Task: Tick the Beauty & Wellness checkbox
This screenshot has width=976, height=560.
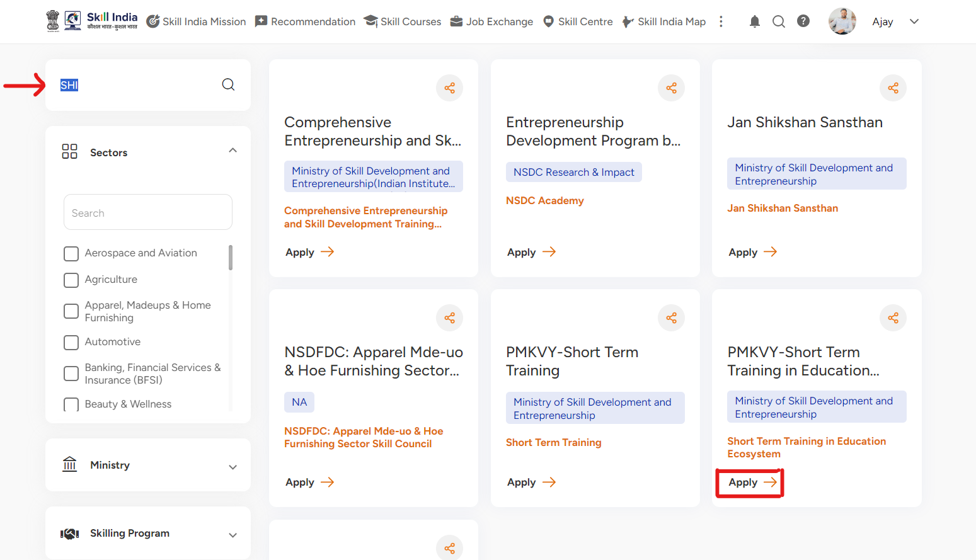Action: tap(71, 404)
